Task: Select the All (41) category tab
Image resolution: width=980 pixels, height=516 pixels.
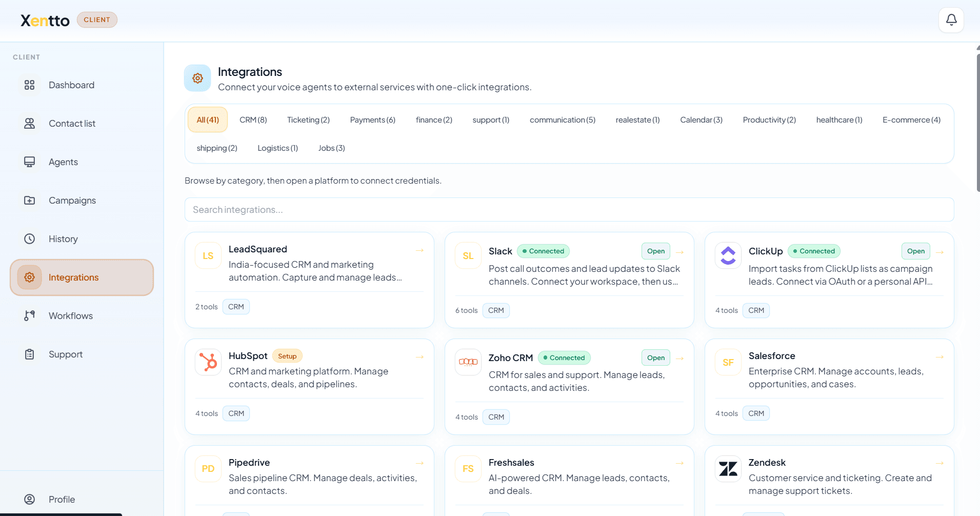Action: tap(208, 120)
